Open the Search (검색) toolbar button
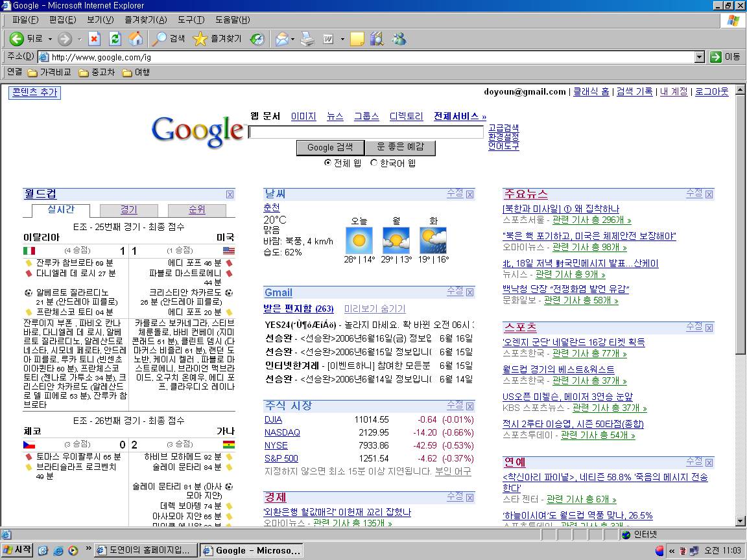 click(168, 39)
